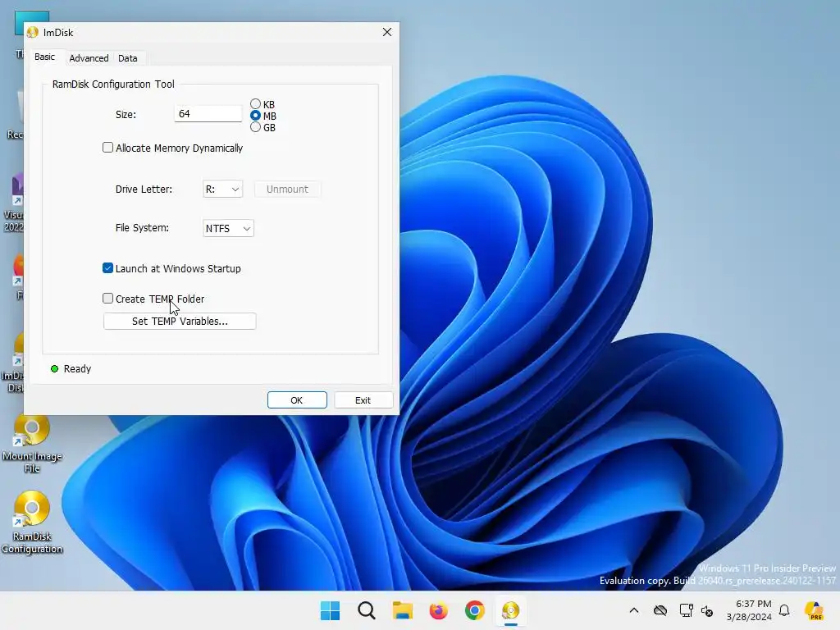
Task: Click the green Ready status indicator
Action: tap(54, 368)
